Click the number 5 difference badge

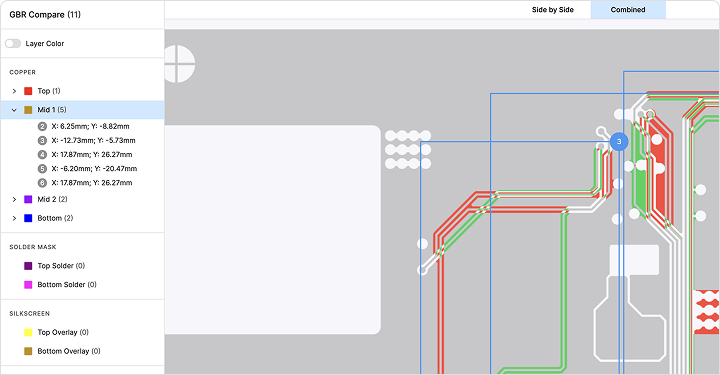tap(42, 168)
